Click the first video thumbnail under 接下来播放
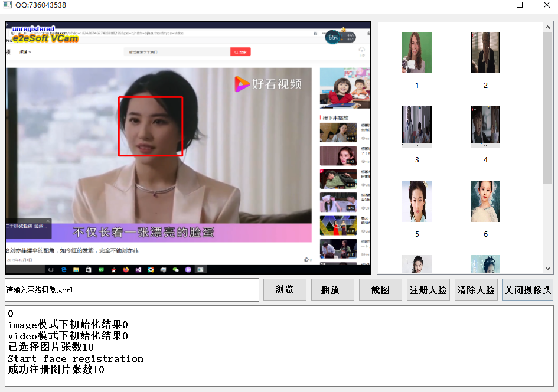The width and height of the screenshot is (558, 392). tap(338, 132)
